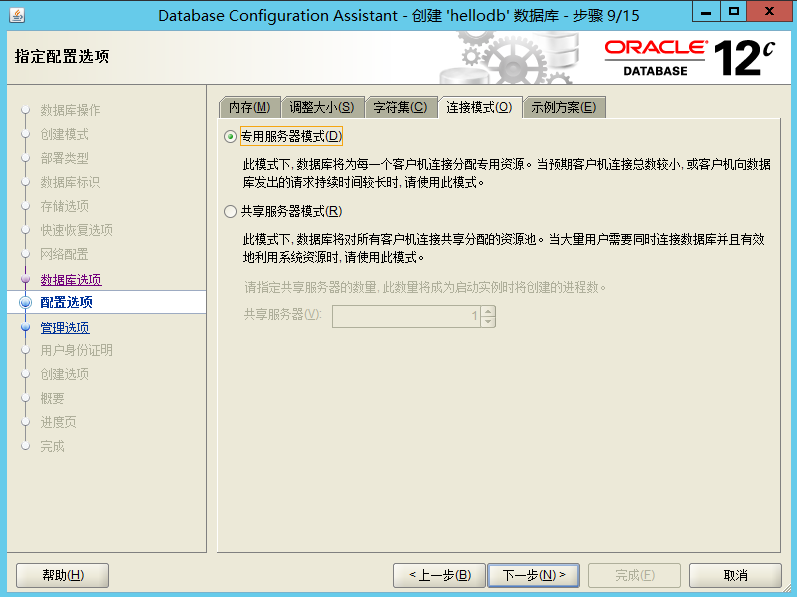Click the 用户身份证明 step label

(x=76, y=350)
